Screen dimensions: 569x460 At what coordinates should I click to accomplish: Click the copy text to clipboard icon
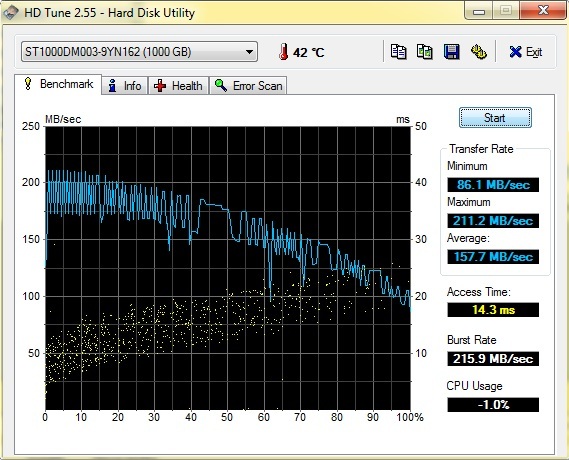398,52
